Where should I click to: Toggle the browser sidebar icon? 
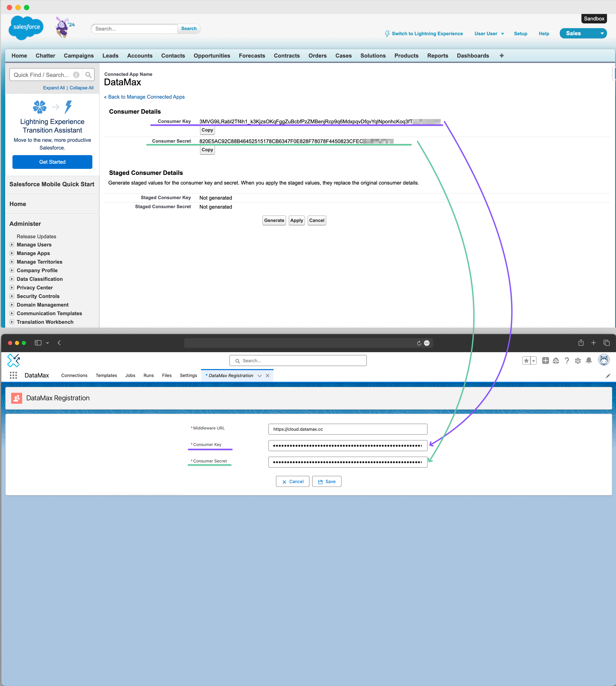[38, 343]
